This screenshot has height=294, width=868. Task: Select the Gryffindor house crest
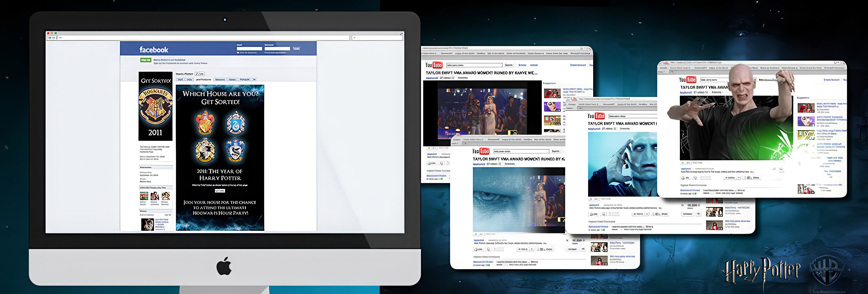point(205,123)
